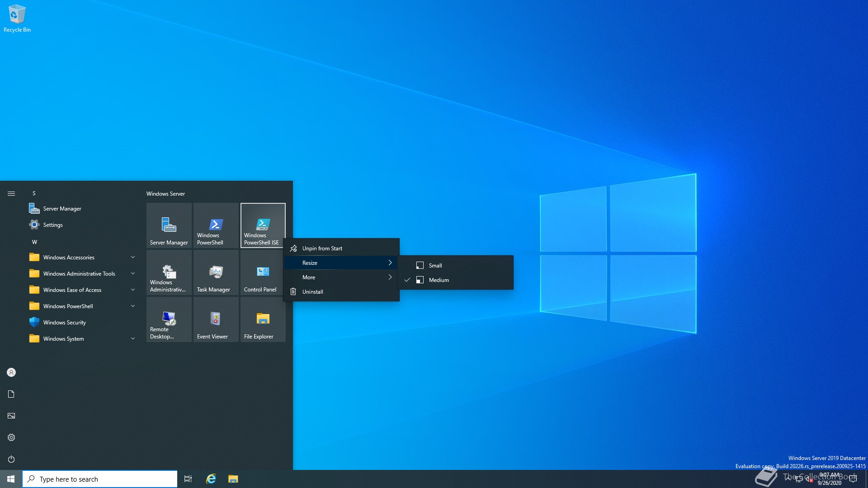Launch the Task Manager tile
The height and width of the screenshot is (488, 868).
click(216, 272)
